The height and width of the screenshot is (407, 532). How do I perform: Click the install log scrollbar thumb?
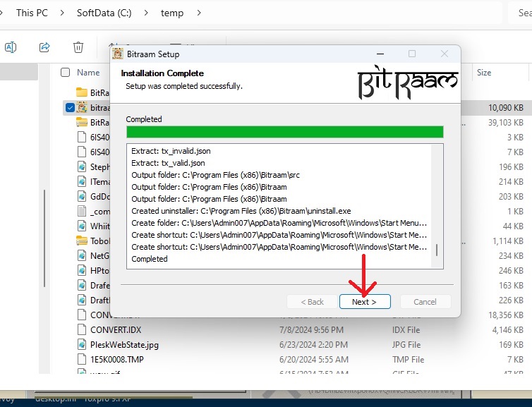pos(437,250)
